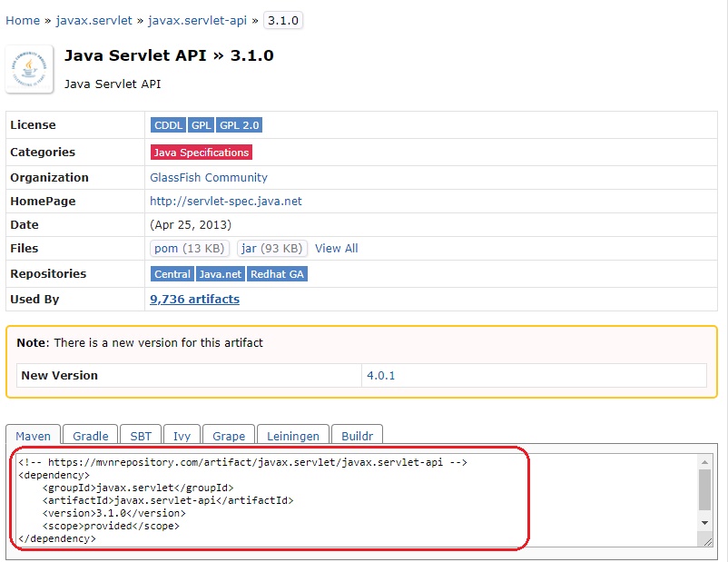Click the textarea scrollbar down arrow

click(704, 523)
